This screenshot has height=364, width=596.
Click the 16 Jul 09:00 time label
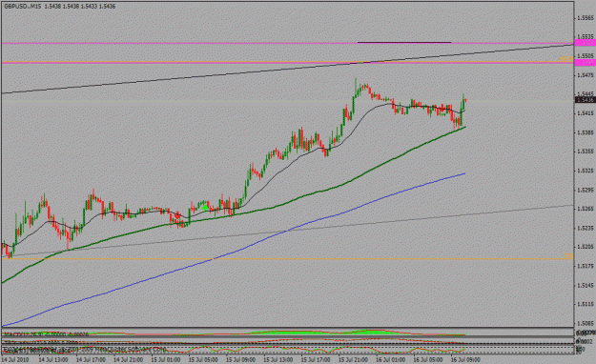click(x=465, y=359)
